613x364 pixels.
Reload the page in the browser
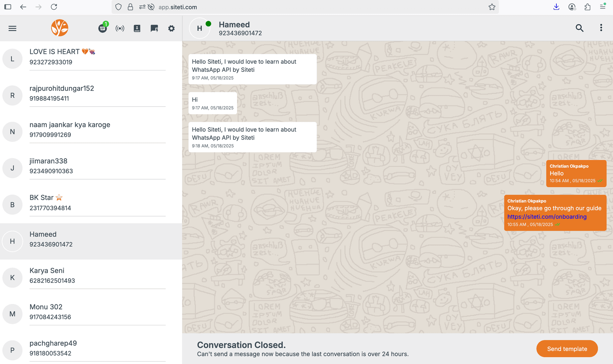tap(54, 7)
